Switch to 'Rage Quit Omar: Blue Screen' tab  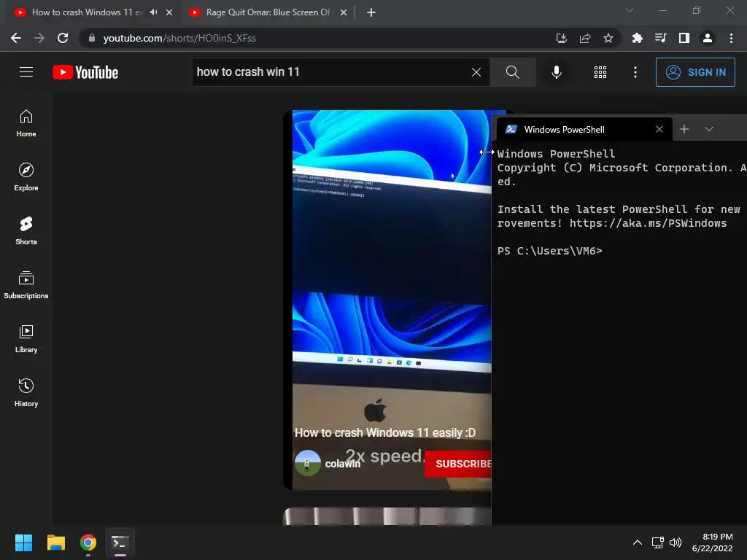click(268, 12)
